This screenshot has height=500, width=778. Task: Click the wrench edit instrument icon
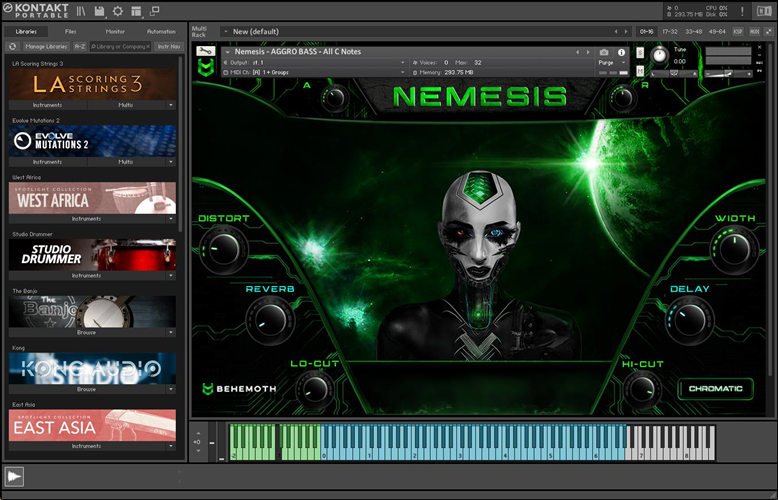tap(204, 52)
